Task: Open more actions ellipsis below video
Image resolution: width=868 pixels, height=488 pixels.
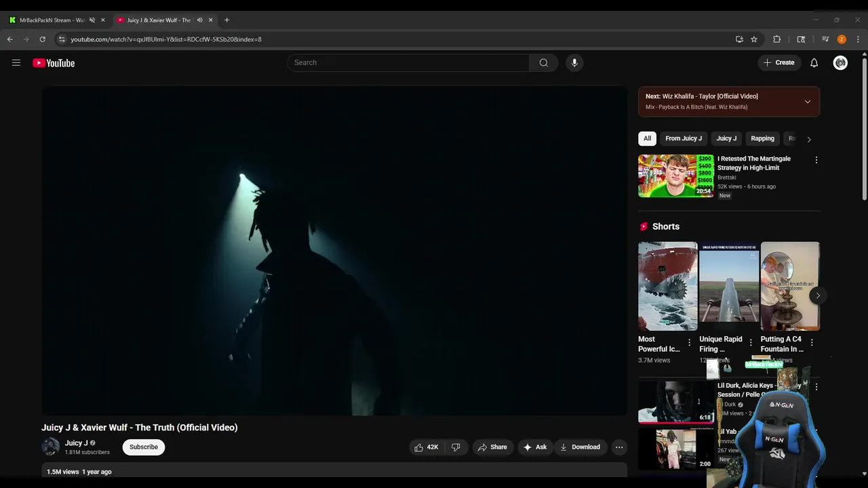Action: pos(619,447)
